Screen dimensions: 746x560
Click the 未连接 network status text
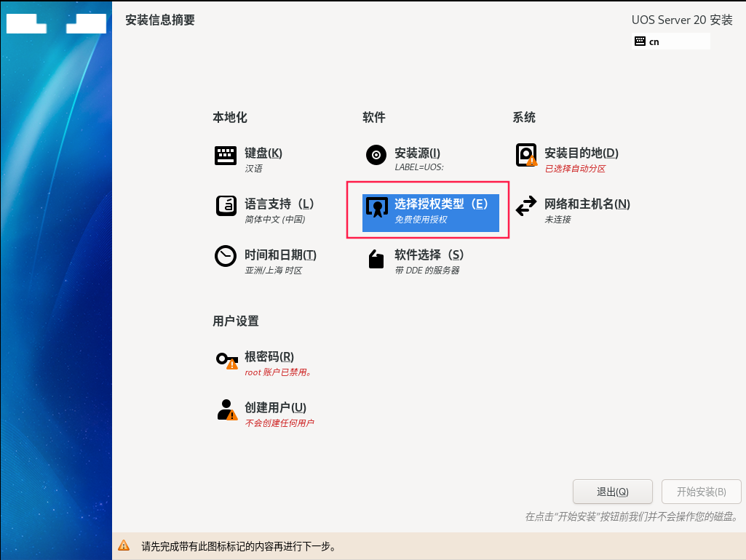557,220
